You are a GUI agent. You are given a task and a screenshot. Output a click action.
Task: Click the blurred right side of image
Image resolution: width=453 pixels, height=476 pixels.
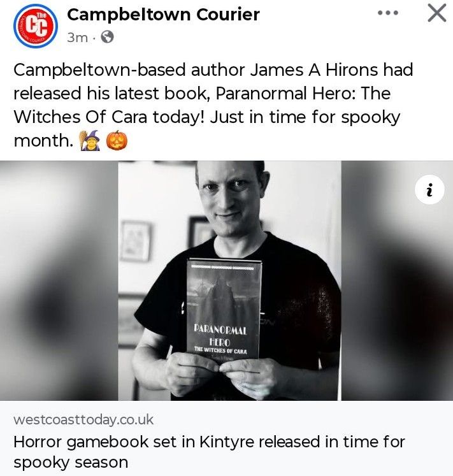397,280
